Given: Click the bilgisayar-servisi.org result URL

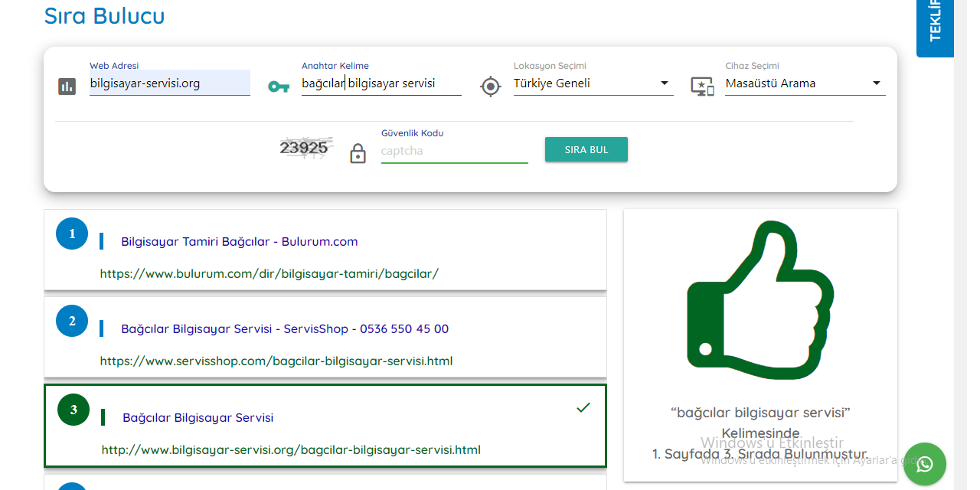Looking at the screenshot, I should (291, 450).
